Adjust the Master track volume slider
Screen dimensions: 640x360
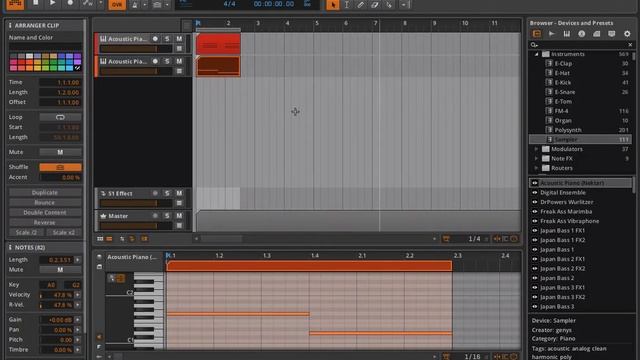pyautogui.click(x=136, y=225)
